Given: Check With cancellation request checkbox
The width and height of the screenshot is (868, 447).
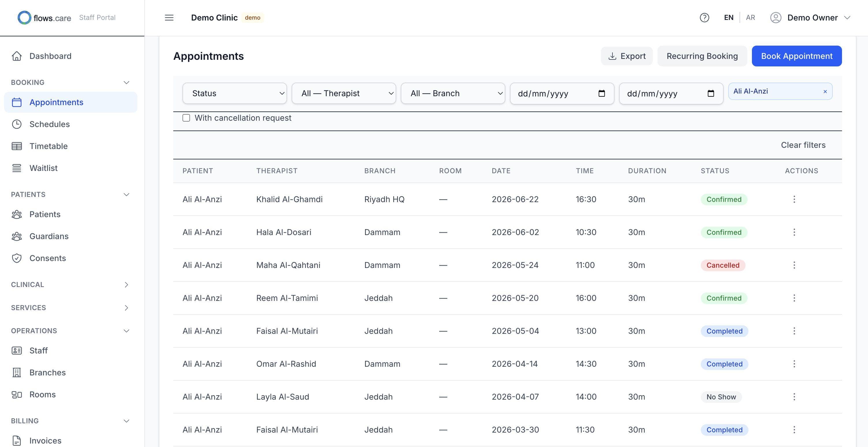Looking at the screenshot, I should pos(186,118).
